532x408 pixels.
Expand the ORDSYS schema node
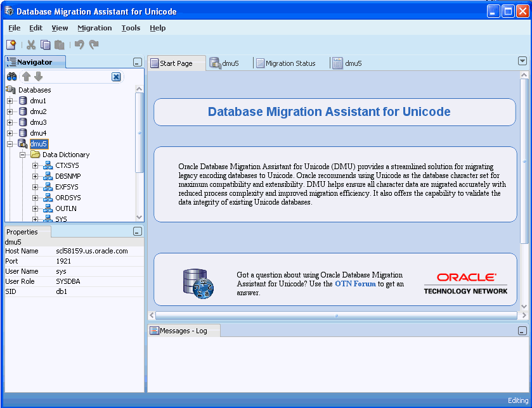pos(36,198)
